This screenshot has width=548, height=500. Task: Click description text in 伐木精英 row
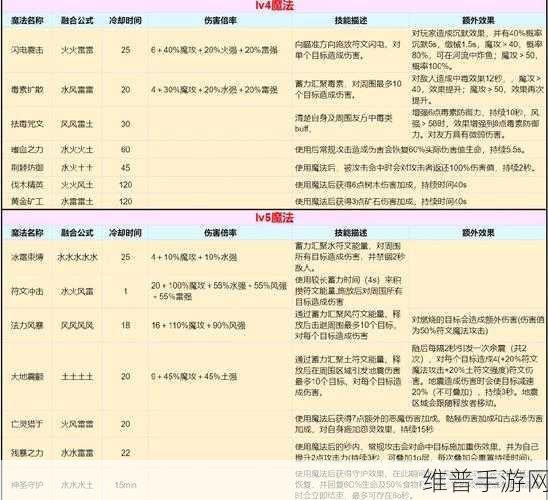381,184
